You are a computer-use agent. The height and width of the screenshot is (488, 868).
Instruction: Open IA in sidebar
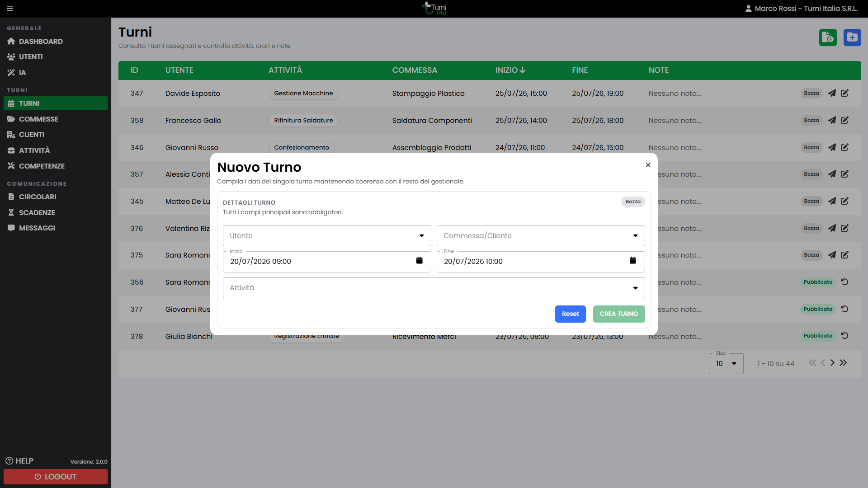click(56, 73)
